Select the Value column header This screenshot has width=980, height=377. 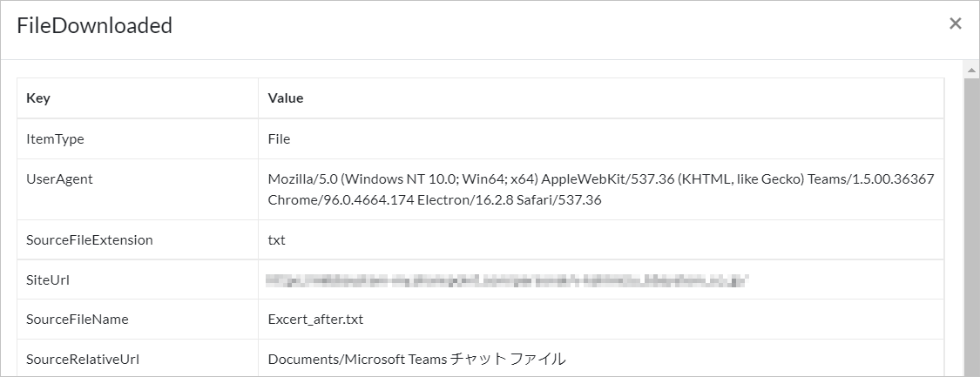(x=600, y=98)
